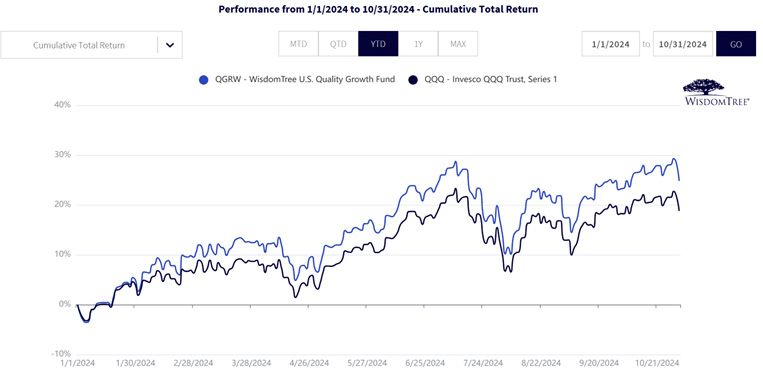This screenshot has width=763, height=372.
Task: Click the end date field 10/31/2024
Action: tap(683, 44)
